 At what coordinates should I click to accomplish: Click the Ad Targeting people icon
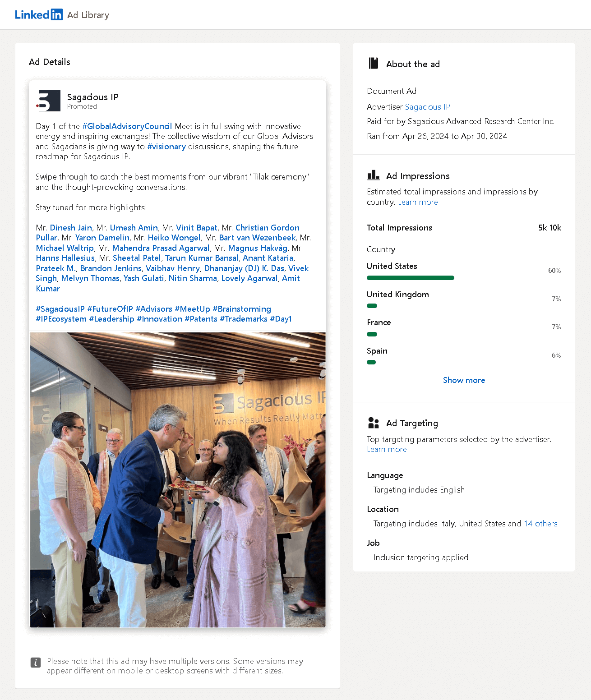pos(373,423)
